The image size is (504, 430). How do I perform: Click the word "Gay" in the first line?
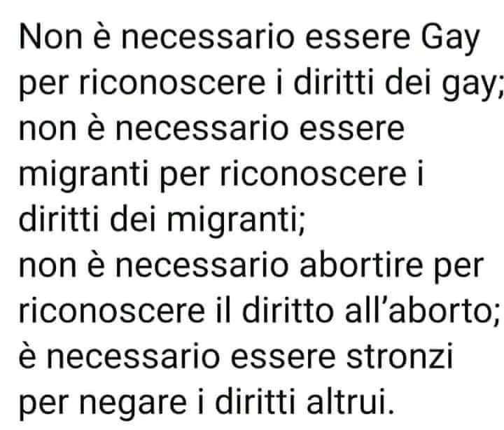450,39
